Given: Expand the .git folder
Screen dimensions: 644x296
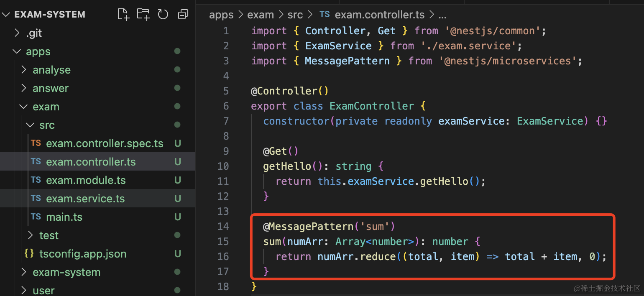Looking at the screenshot, I should click(x=17, y=33).
